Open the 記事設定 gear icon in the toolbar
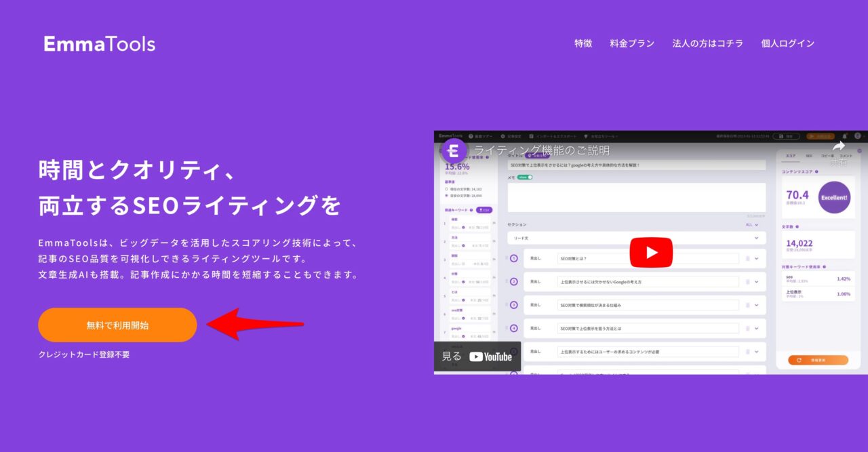Screen dimensions: 868x452 (502, 135)
